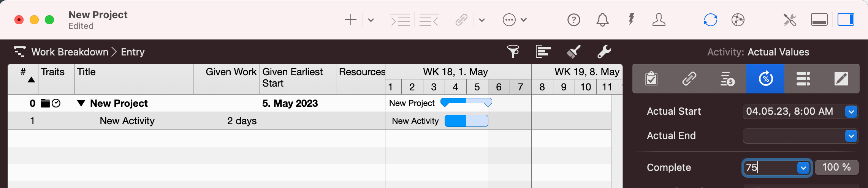This screenshot has width=868, height=188.
Task: Open the Actual Start date dropdown
Action: (x=851, y=112)
